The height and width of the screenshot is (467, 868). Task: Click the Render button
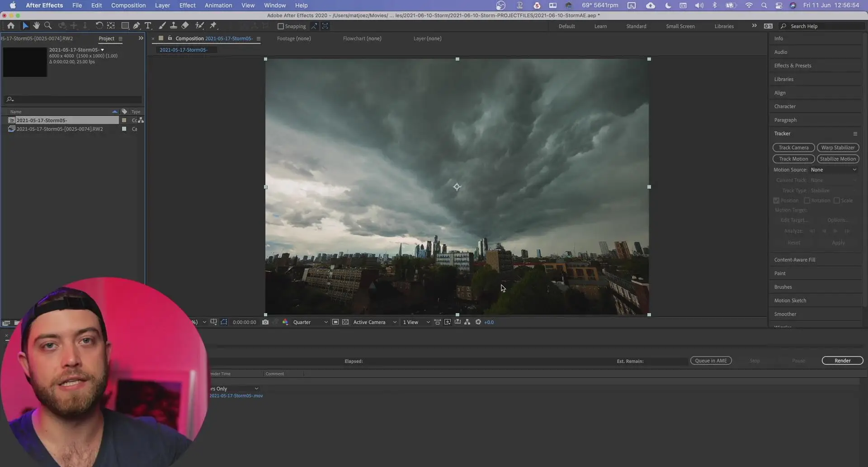coord(842,361)
